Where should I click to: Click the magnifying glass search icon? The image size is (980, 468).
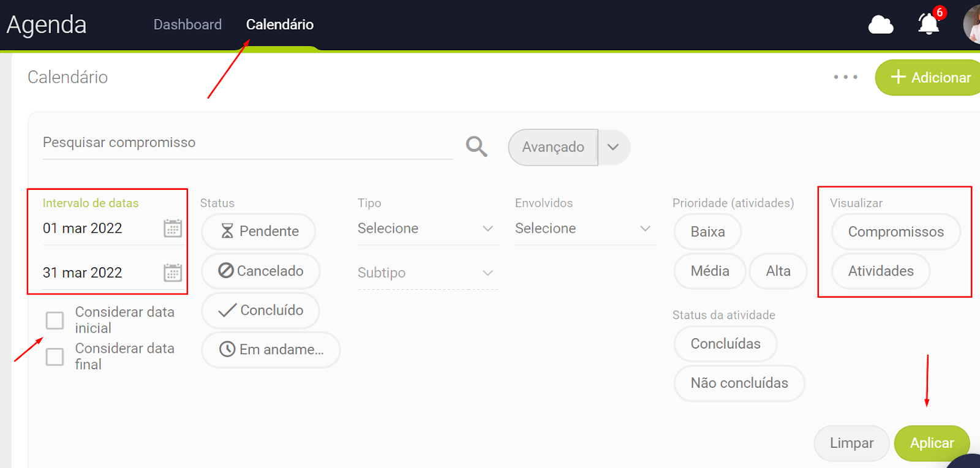click(x=476, y=146)
